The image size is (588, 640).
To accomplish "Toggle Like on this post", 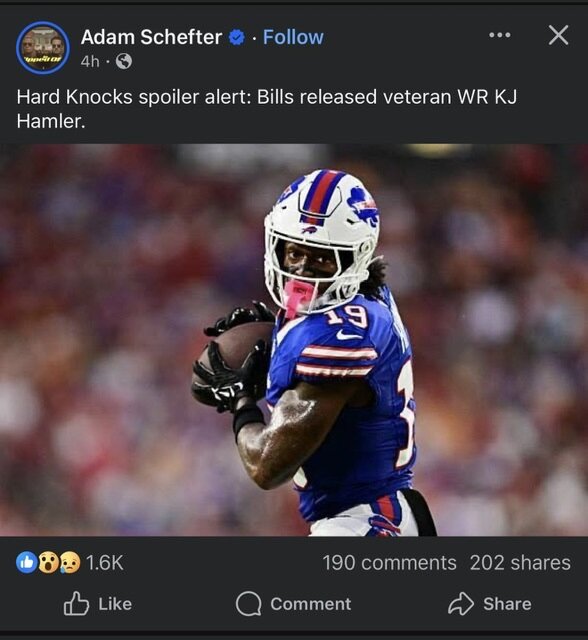I will (98, 604).
